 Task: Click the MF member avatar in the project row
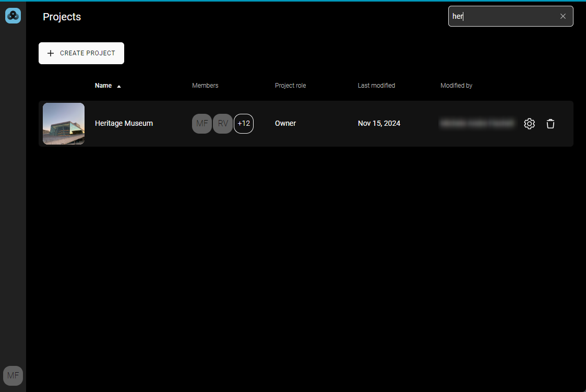(x=202, y=124)
